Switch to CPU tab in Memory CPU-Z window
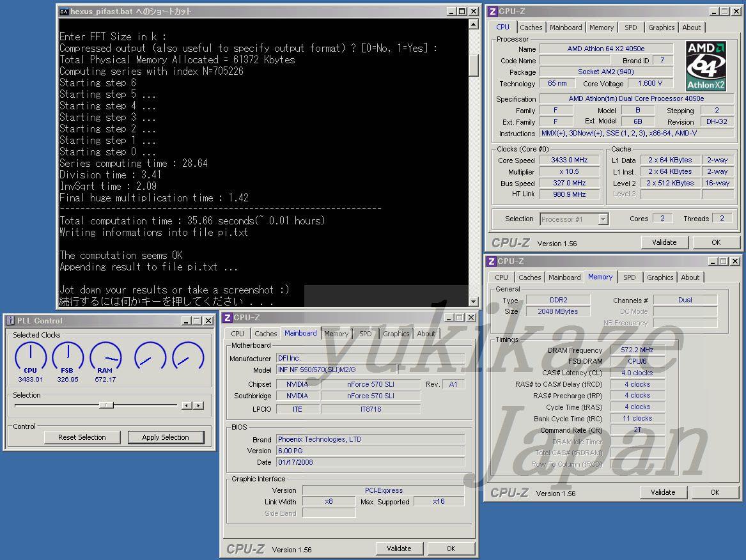Viewport: 746px width, 560px height. 501,277
